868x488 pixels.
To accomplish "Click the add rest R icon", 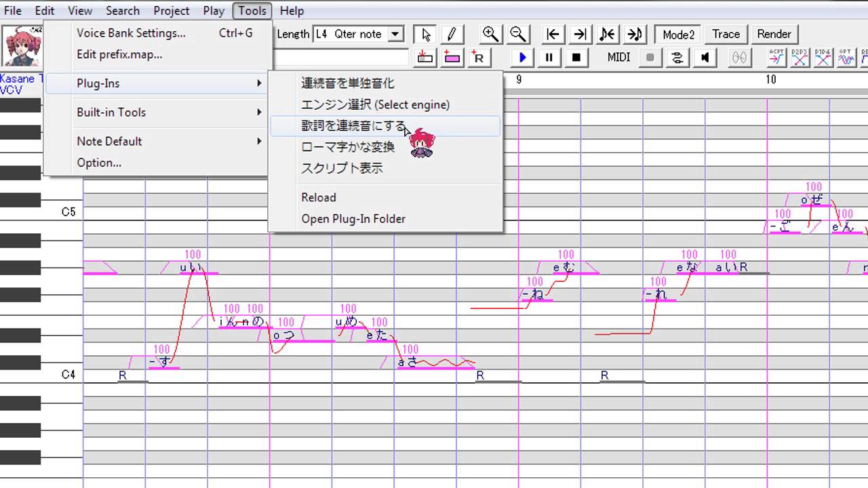I will [x=478, y=57].
